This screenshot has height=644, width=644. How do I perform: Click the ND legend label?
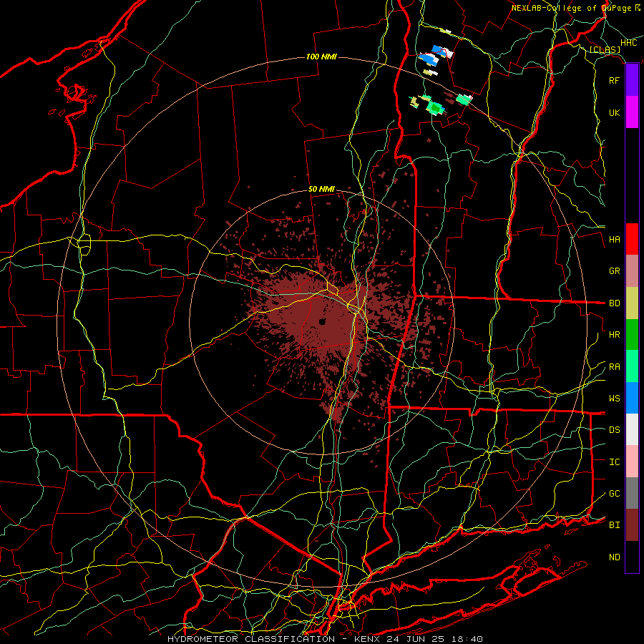[614, 557]
